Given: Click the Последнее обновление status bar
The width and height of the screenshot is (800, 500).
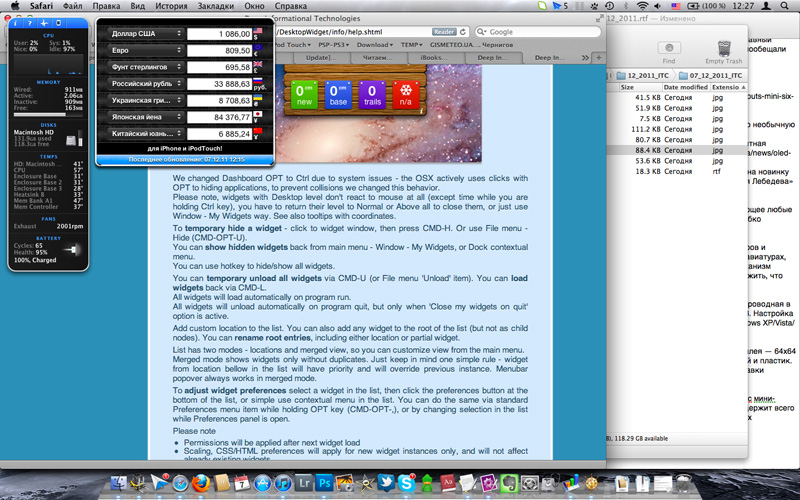Looking at the screenshot, I should [x=186, y=160].
